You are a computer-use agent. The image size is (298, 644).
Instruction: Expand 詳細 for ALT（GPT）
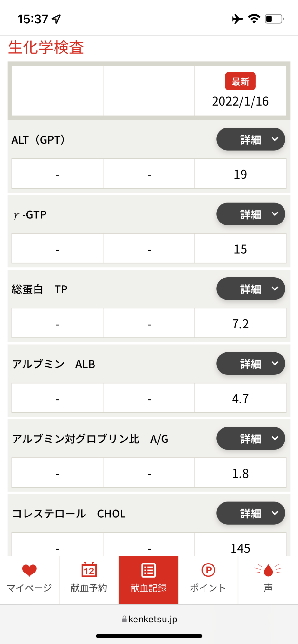pyautogui.click(x=251, y=139)
